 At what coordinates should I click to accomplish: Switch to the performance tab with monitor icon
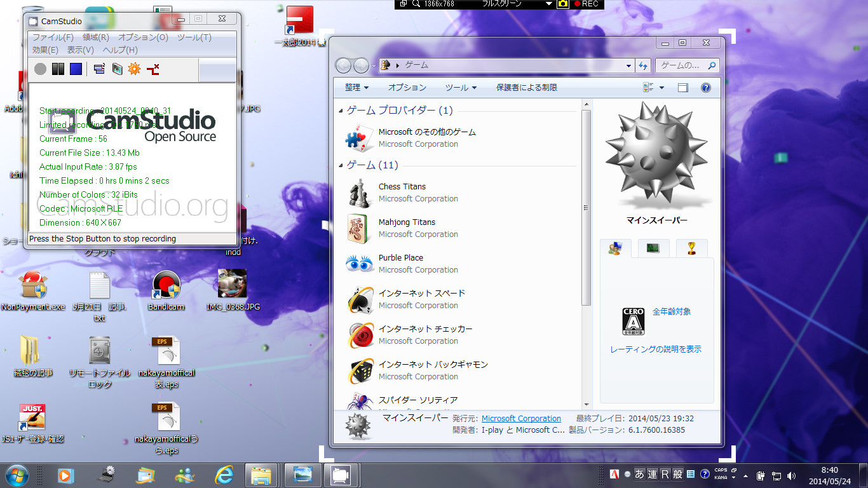click(x=653, y=248)
